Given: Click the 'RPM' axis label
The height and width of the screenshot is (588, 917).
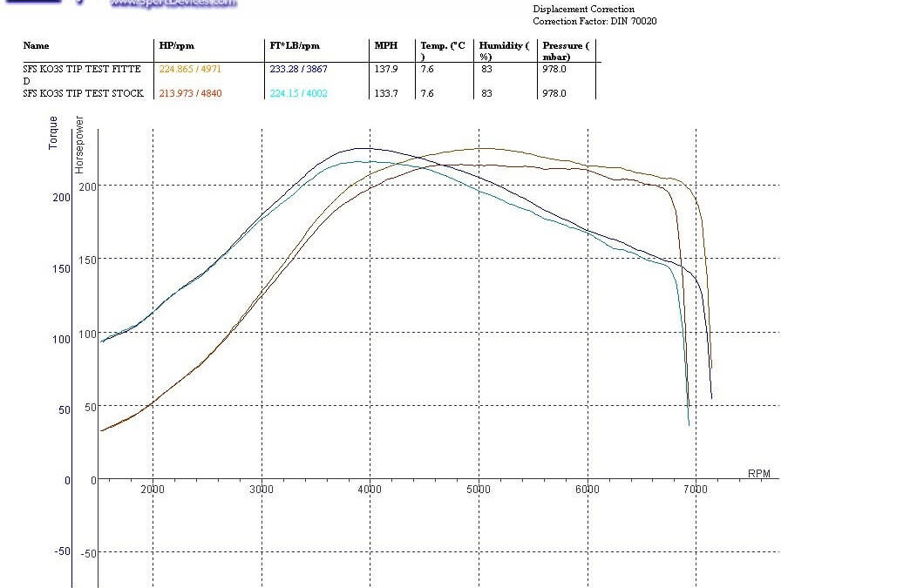Looking at the screenshot, I should point(759,473).
